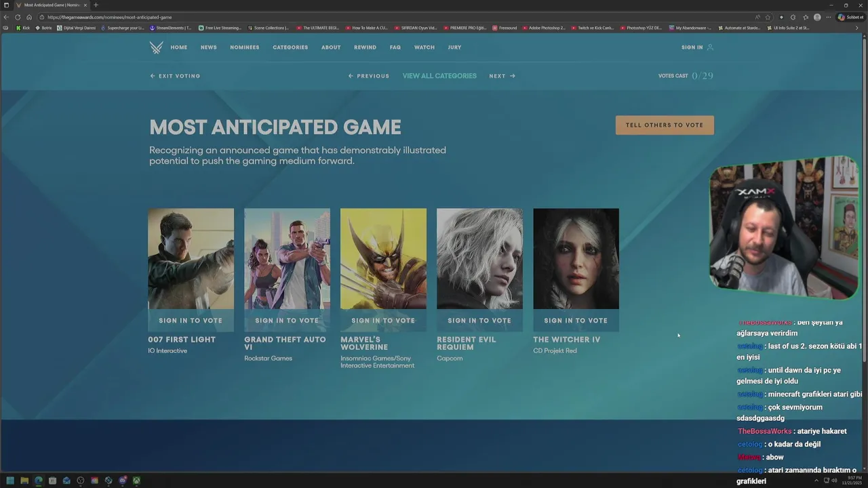Go to PREVIOUS category
This screenshot has height=488, width=868.
pyautogui.click(x=369, y=76)
